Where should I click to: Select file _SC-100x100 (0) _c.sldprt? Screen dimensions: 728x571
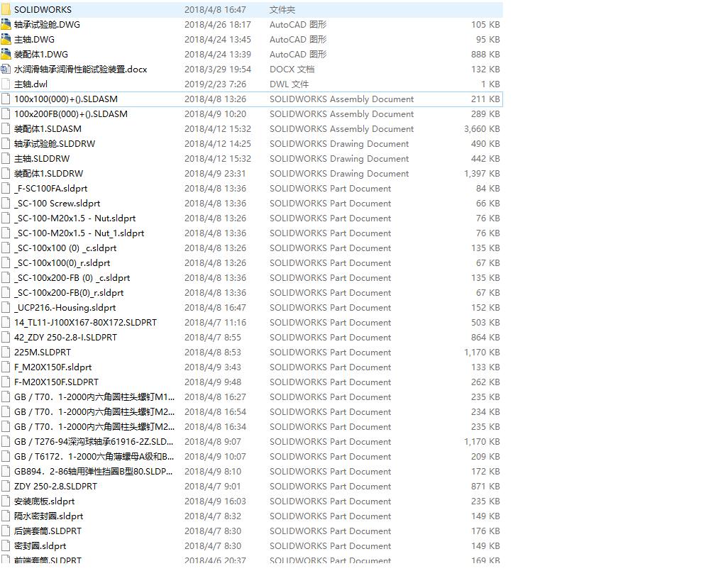[x=65, y=248]
